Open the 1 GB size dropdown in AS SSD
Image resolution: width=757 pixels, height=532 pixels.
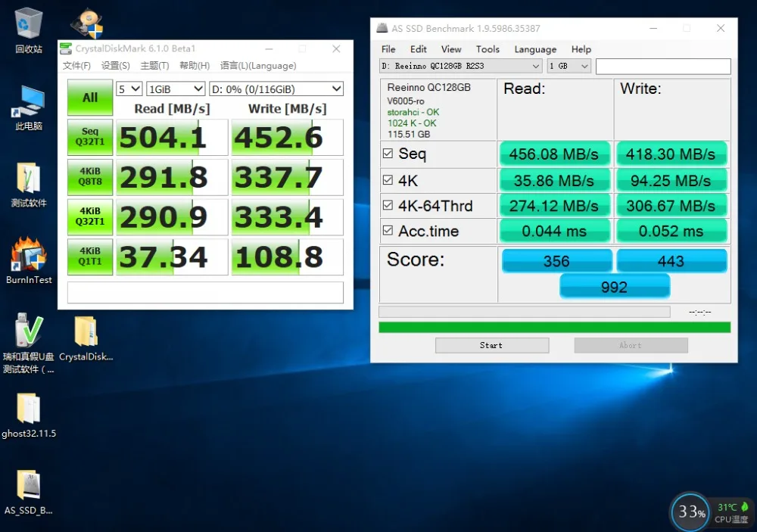click(569, 66)
